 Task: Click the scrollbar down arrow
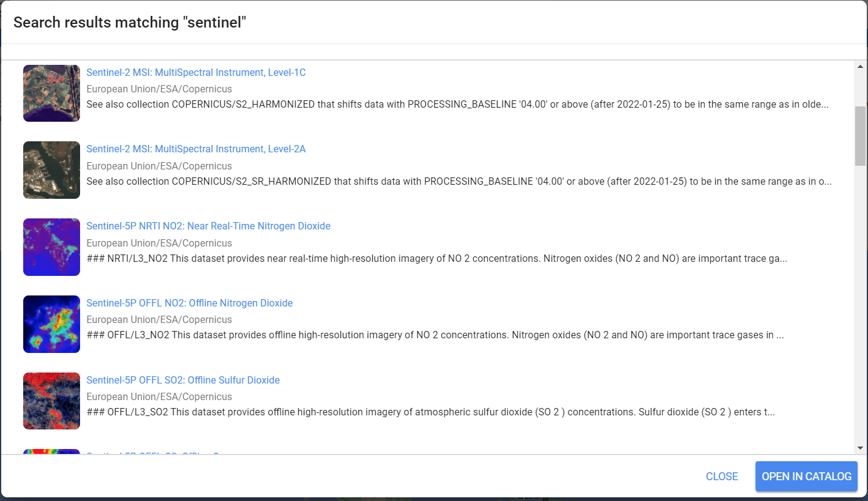860,448
